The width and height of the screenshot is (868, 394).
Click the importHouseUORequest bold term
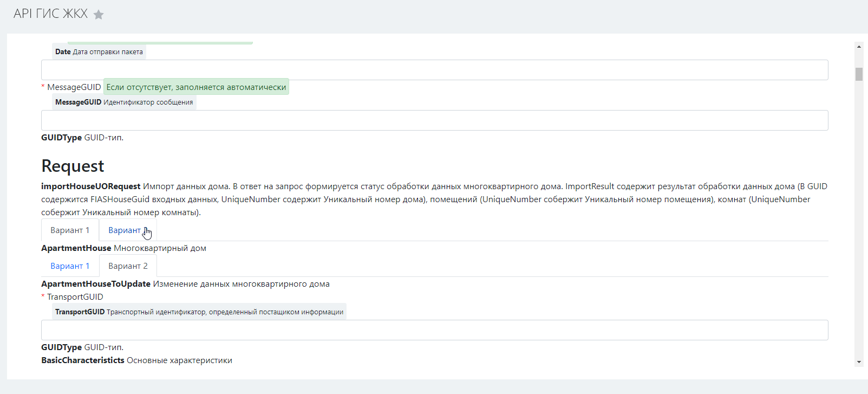91,186
